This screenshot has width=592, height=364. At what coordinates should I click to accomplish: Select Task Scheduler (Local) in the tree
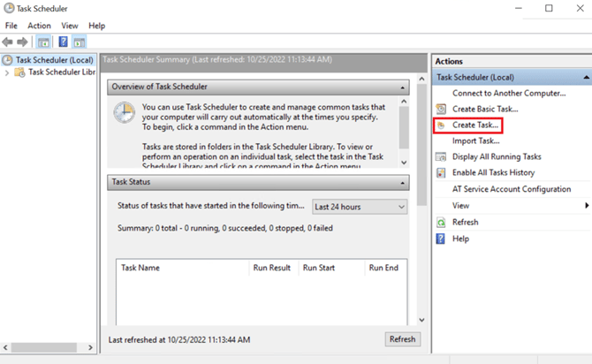coord(54,60)
